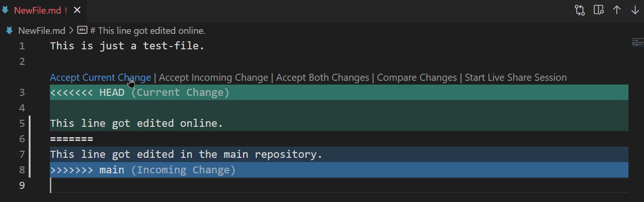Select the NewFile.md editor tab
Image resolution: width=644 pixels, height=202 pixels.
coord(38,10)
